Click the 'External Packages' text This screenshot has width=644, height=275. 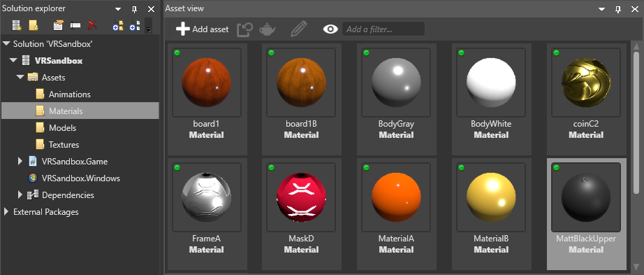(x=46, y=212)
